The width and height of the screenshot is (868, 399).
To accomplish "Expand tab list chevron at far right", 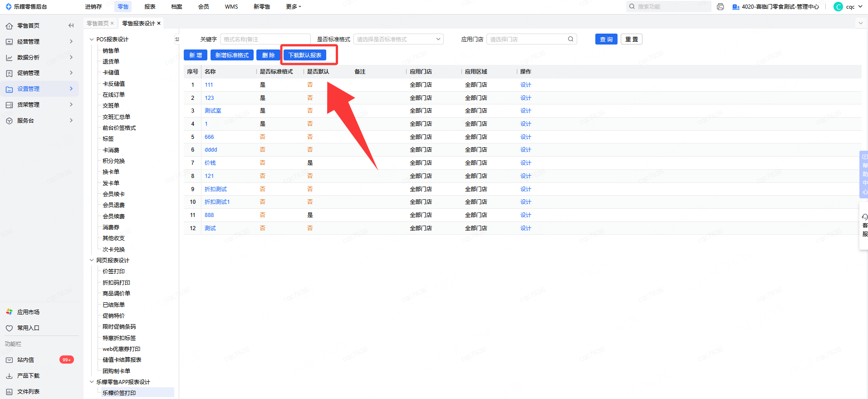I will tap(860, 23).
